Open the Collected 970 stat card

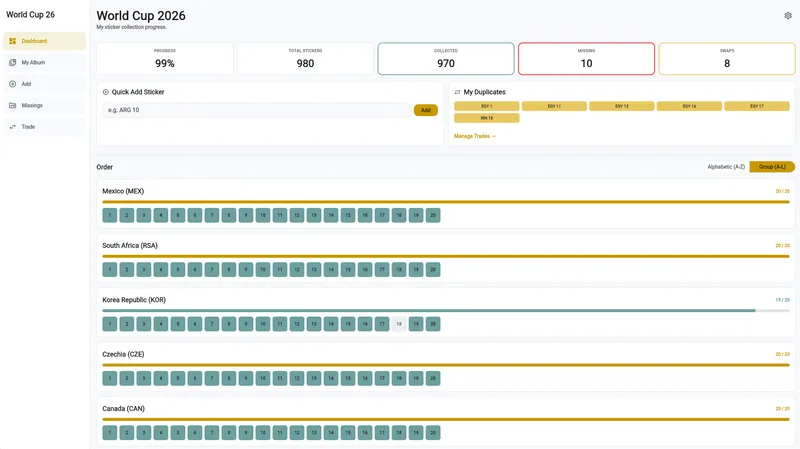[446, 59]
